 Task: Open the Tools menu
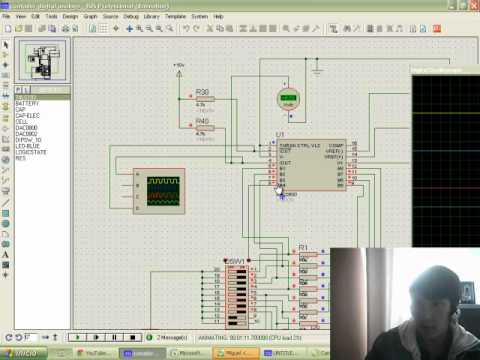click(51, 16)
